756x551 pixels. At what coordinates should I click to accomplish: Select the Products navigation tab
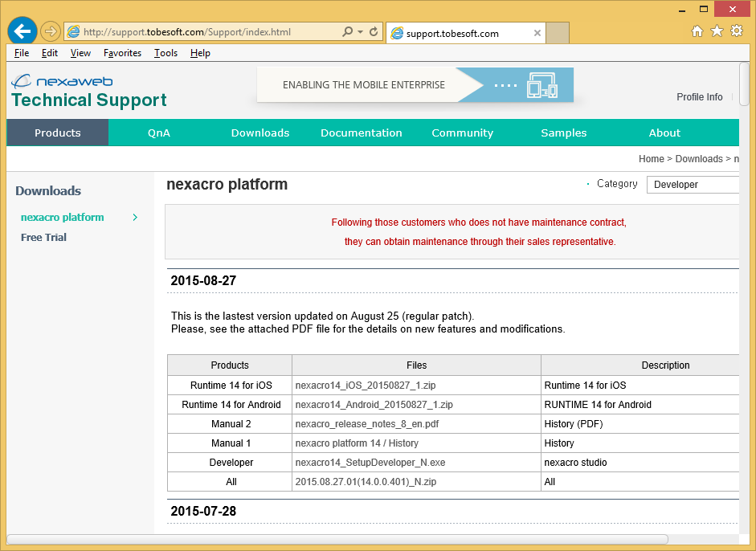[x=57, y=133]
